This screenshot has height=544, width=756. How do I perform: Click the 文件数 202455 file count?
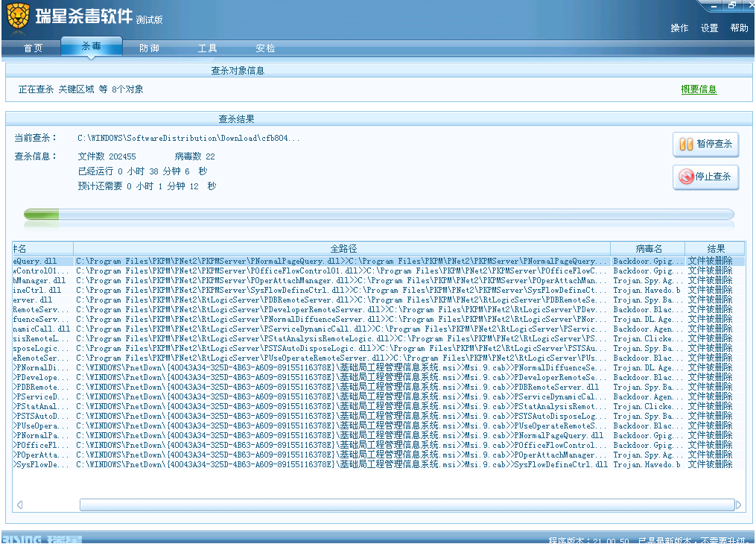107,156
